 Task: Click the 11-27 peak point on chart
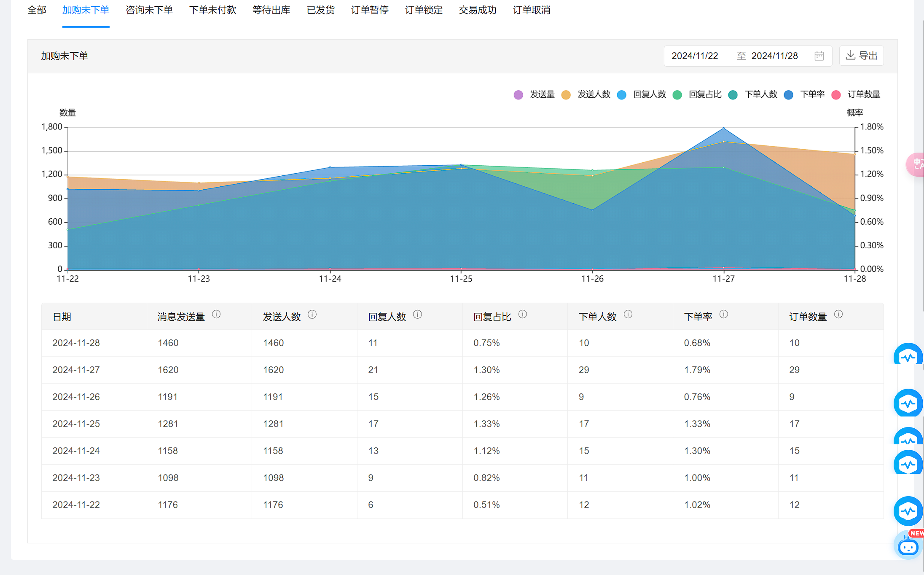724,128
